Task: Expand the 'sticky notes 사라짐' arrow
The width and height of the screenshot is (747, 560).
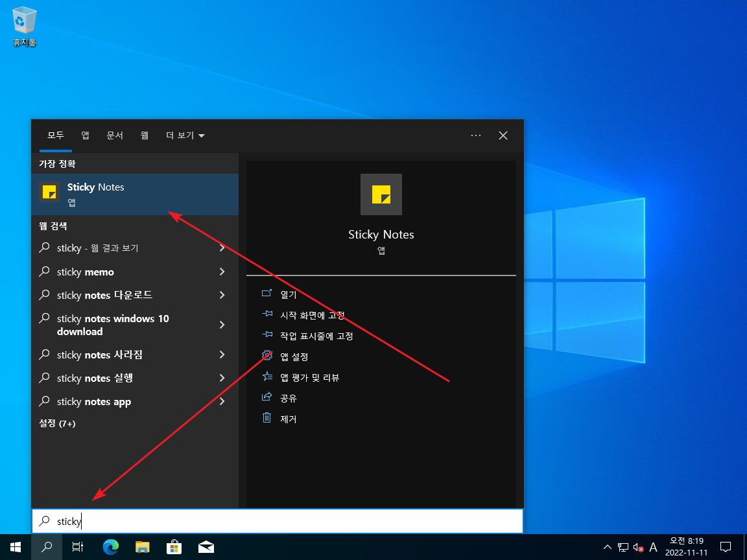Action: click(x=222, y=355)
